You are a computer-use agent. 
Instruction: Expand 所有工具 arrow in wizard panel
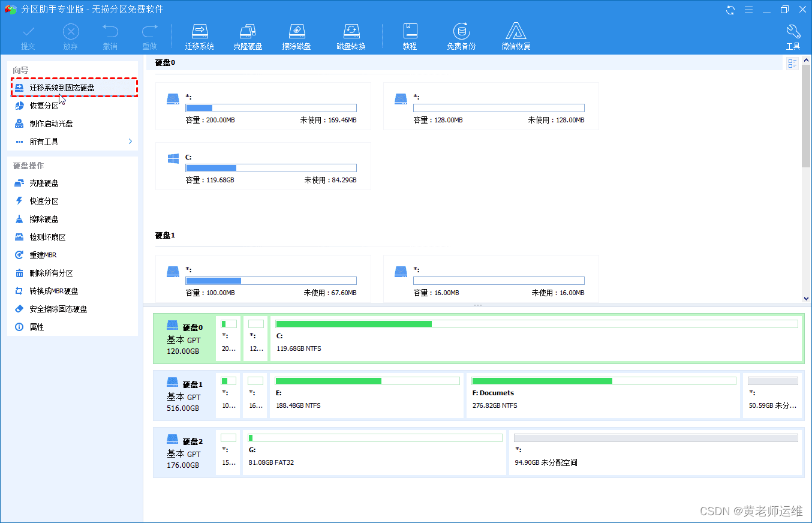pos(130,142)
